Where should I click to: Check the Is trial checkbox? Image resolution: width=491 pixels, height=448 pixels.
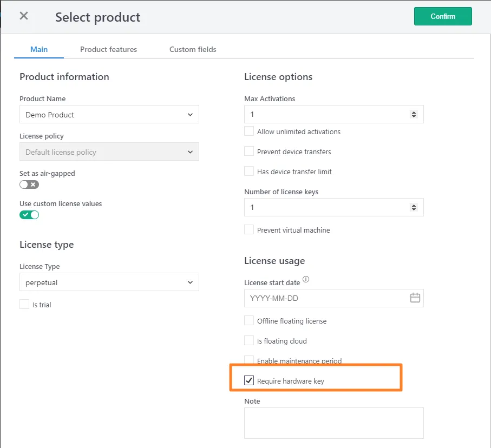point(24,305)
